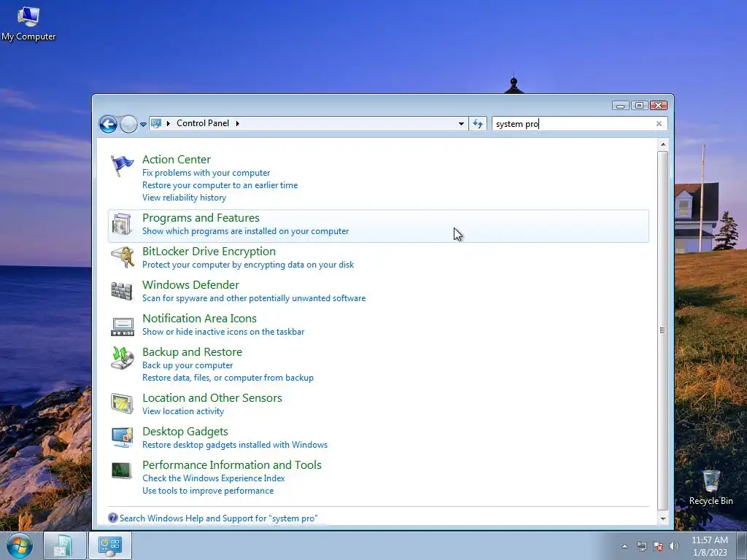Screen dimensions: 747x560
Task: Click the scrollbar down arrow
Action: [x=662, y=518]
